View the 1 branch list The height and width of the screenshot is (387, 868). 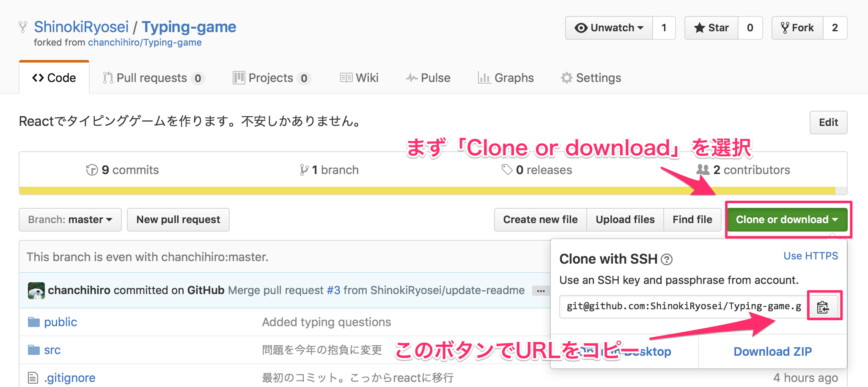tap(329, 170)
